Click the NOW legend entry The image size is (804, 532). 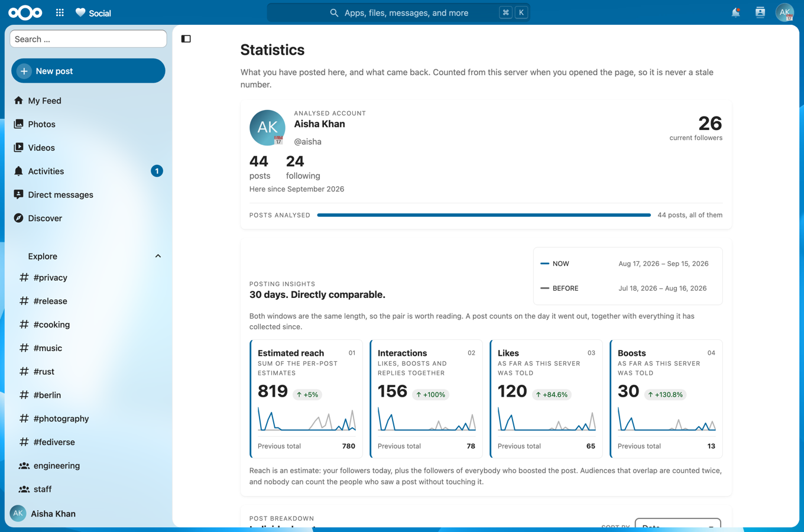(x=555, y=264)
